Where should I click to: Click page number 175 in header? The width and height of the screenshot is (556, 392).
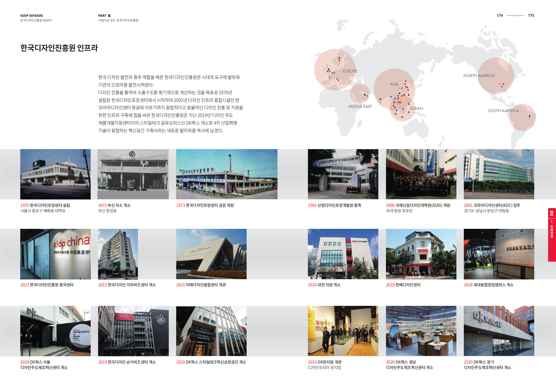531,16
